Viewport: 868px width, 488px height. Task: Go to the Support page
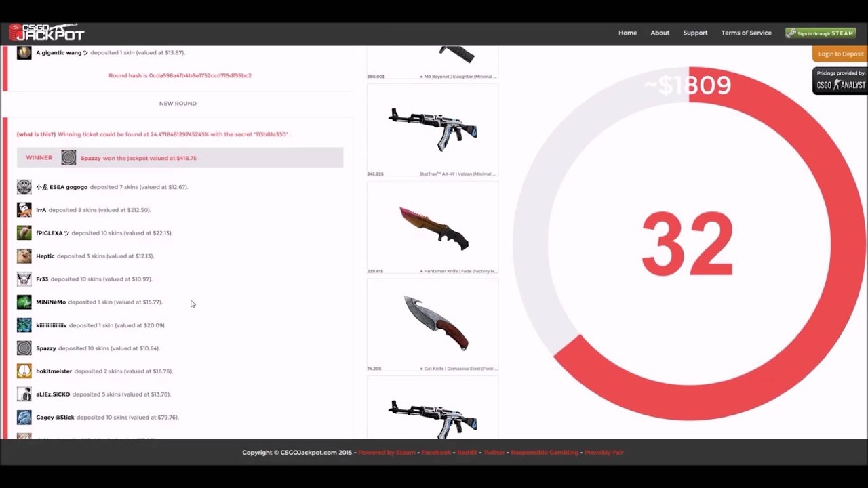(695, 33)
